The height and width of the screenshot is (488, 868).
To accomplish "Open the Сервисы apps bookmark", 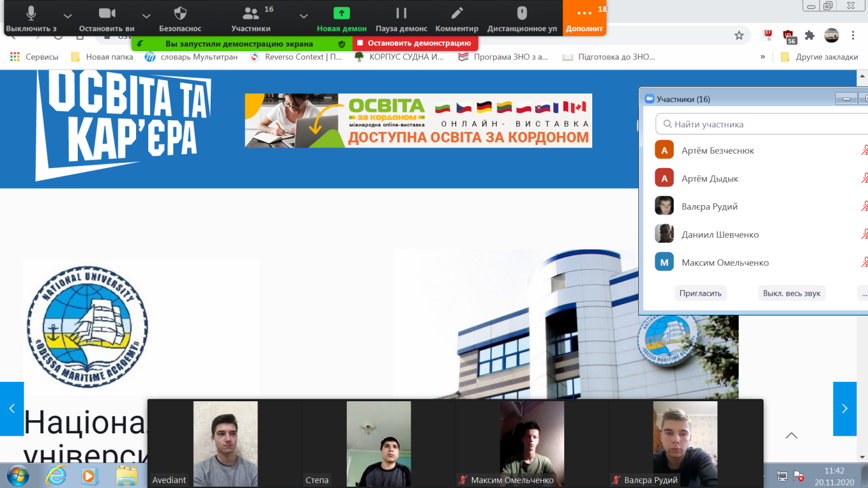I will pos(35,57).
